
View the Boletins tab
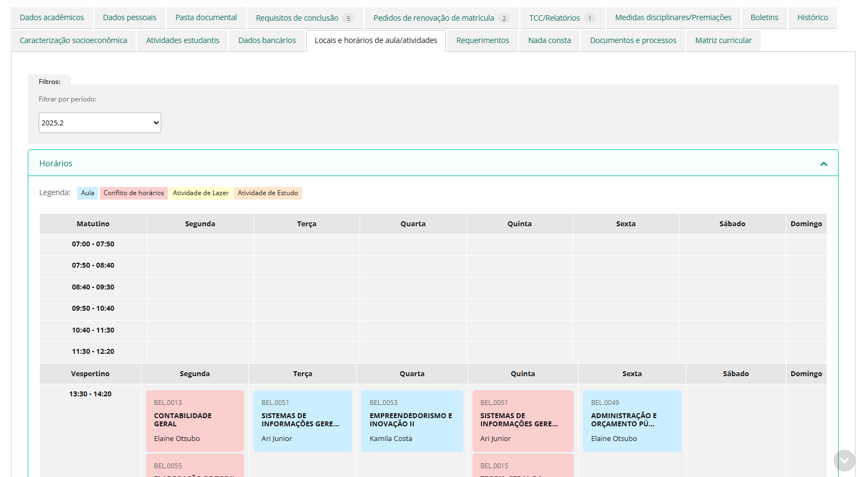tap(764, 18)
